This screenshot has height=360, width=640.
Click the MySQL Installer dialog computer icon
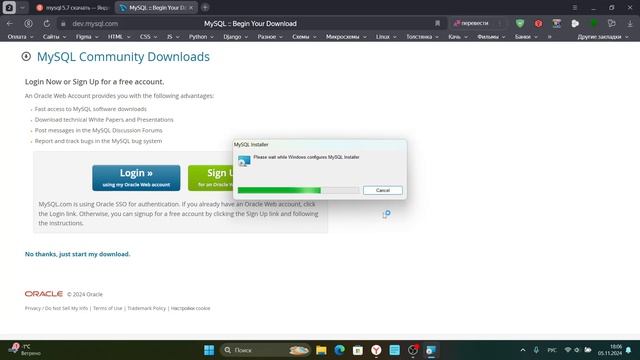coord(244,161)
